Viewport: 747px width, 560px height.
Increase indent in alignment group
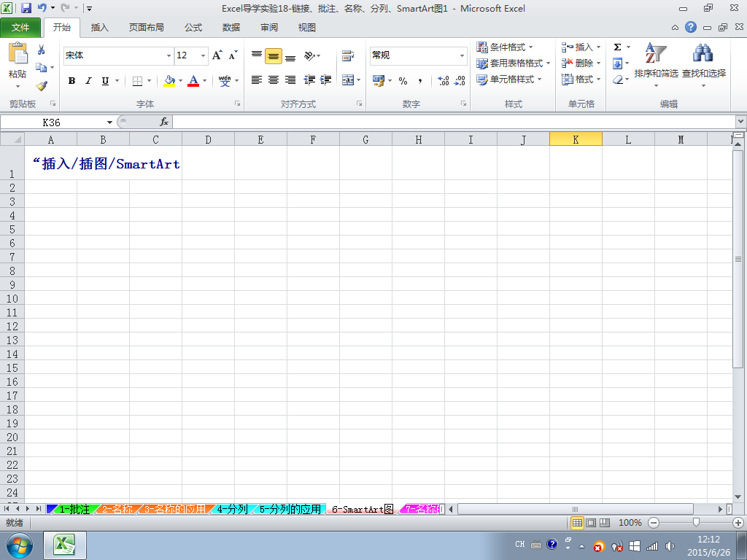point(326,80)
